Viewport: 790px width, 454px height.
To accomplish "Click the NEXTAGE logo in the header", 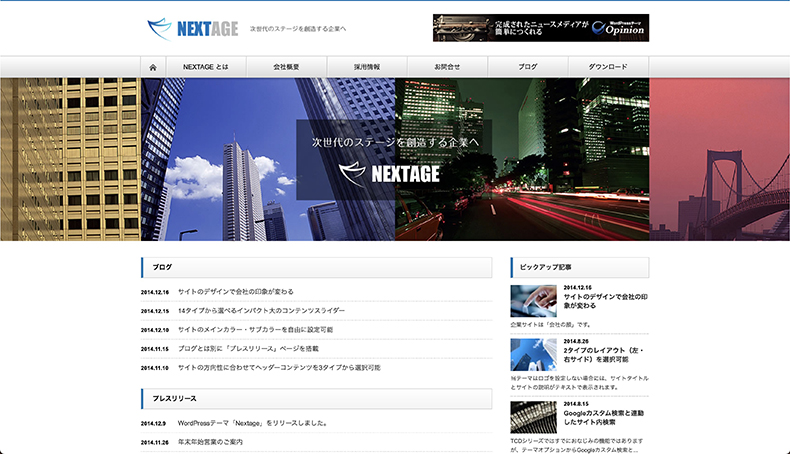I will click(192, 29).
